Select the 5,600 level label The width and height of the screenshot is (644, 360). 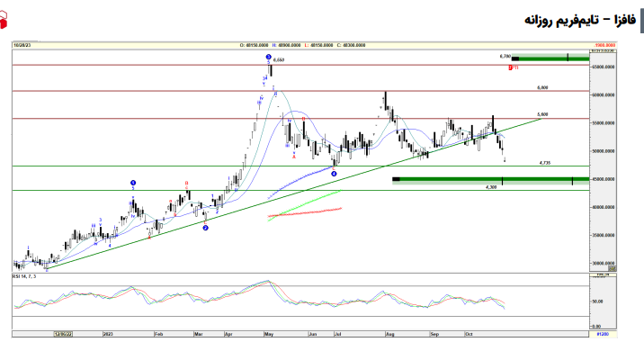pyautogui.click(x=541, y=115)
